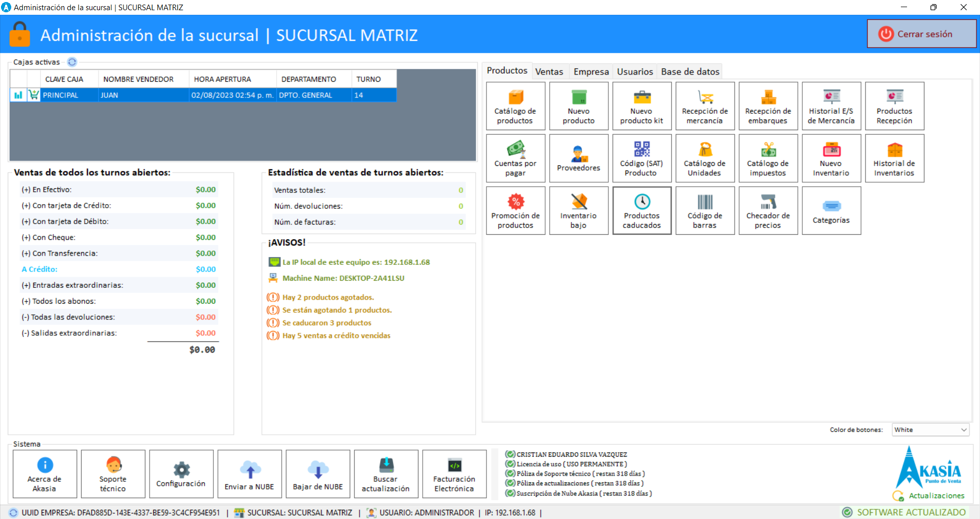Click the Cerrar sesión button
Viewport: 980px width, 519px height.
pyautogui.click(x=921, y=34)
